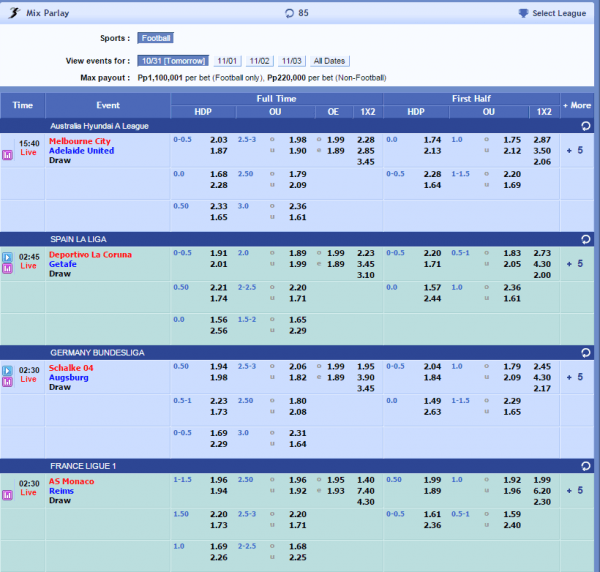600x572 pixels.
Task: Pick Deportivo first half over 1.0 odds 2.36
Action: (512, 287)
